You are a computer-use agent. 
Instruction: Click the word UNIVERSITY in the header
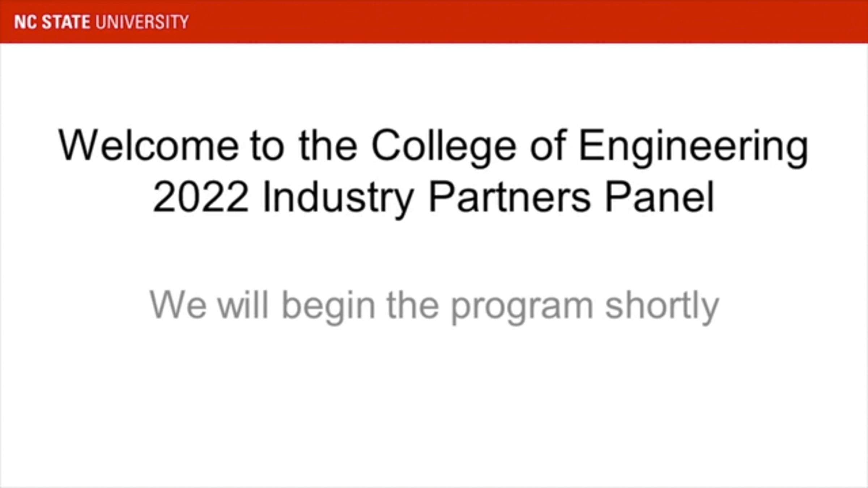[x=142, y=22]
